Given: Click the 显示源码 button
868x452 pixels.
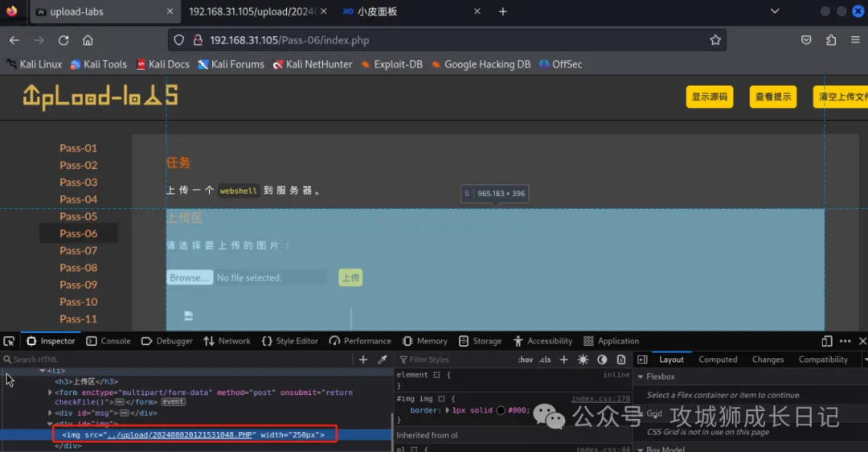Looking at the screenshot, I should coord(710,97).
